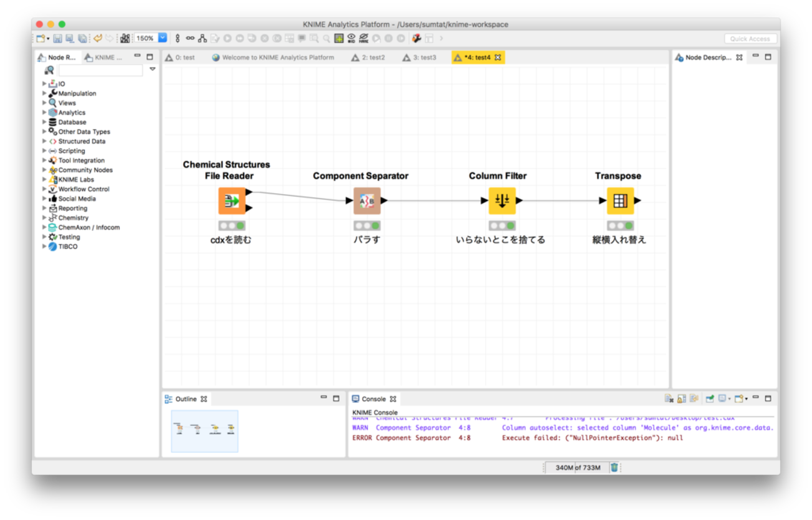Click status lights under Transpose node
812x520 pixels.
tap(620, 226)
